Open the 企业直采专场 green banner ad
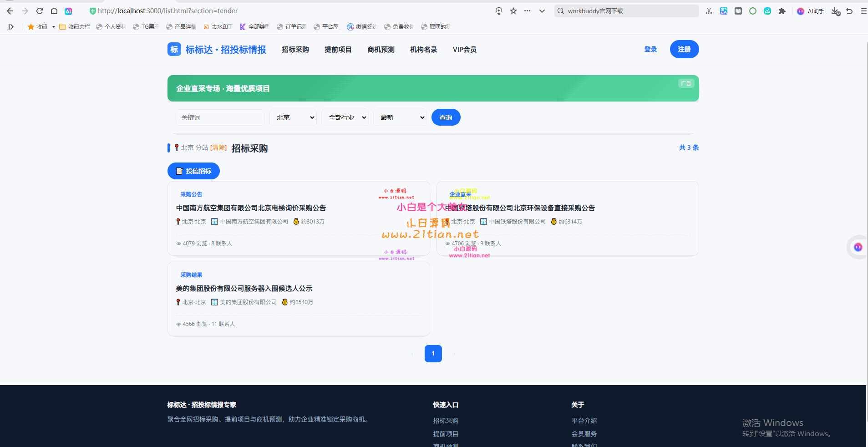Screen dimensions: 868x447 (433, 88)
